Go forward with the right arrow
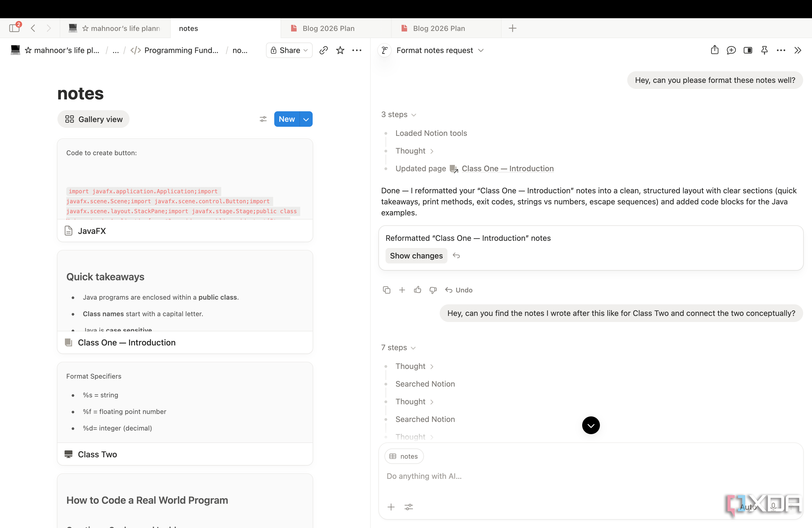 [49, 28]
